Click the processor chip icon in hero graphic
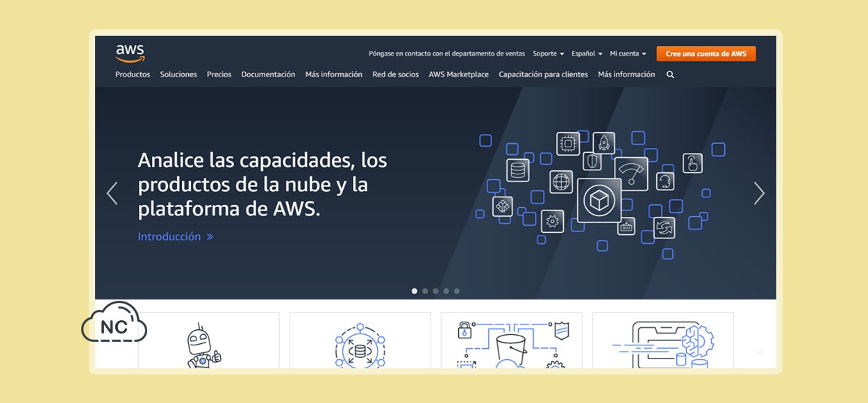 (568, 144)
